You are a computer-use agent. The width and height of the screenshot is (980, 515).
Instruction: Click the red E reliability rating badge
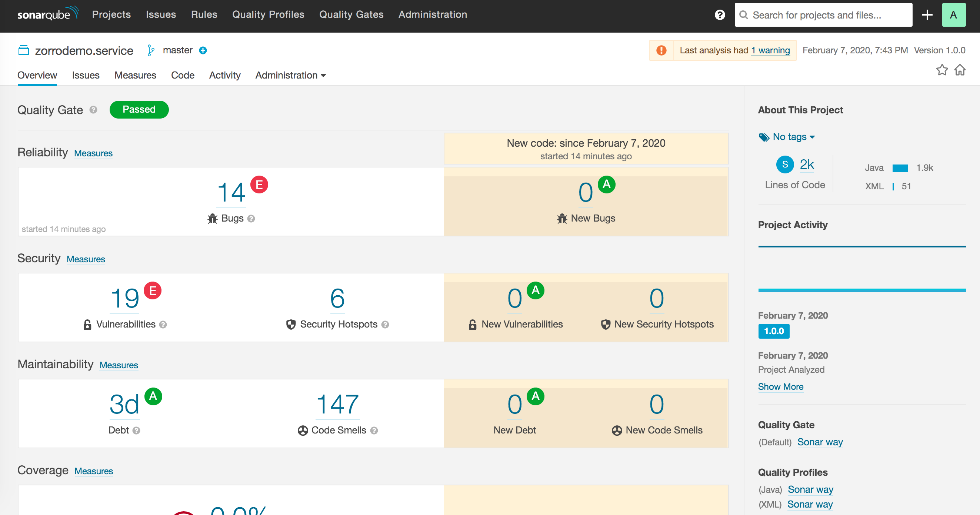(259, 185)
